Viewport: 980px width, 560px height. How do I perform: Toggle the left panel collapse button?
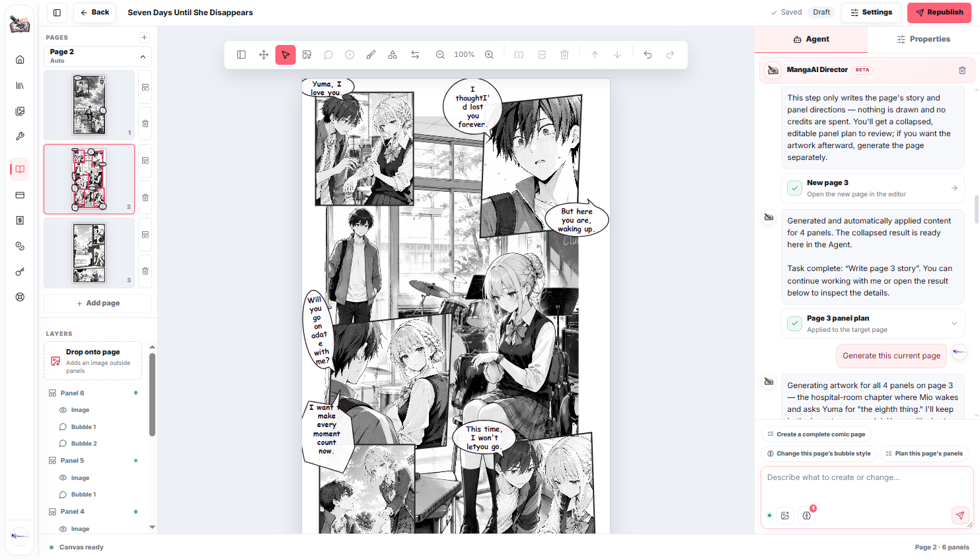[x=57, y=13]
